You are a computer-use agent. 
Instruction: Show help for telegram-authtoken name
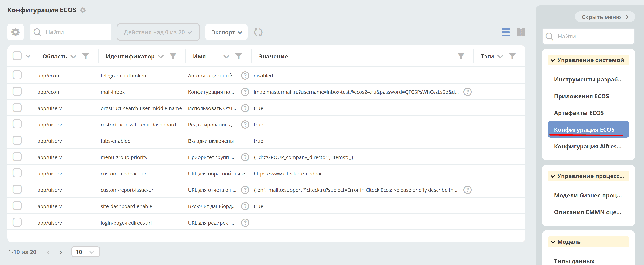pos(245,76)
